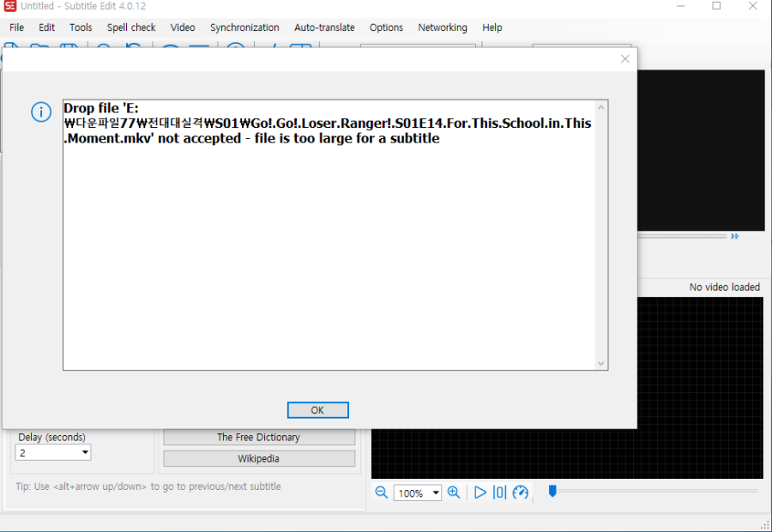Click the OK button in the dialog

tap(317, 410)
